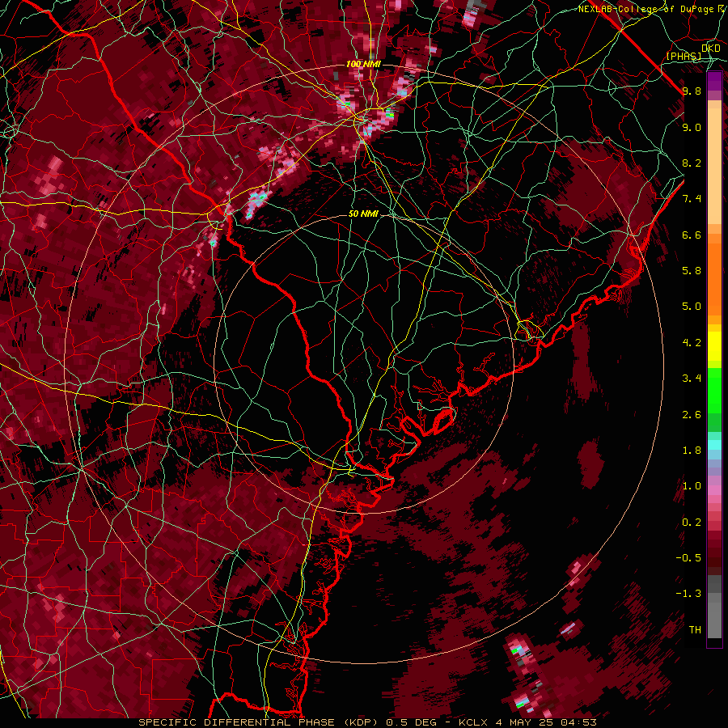Click the "[PHAS]" legend header

(684, 56)
